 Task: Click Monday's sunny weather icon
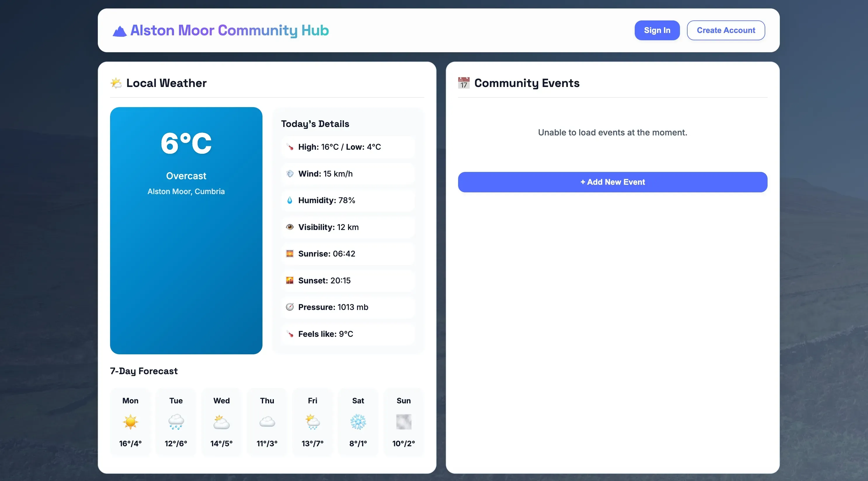click(x=131, y=422)
